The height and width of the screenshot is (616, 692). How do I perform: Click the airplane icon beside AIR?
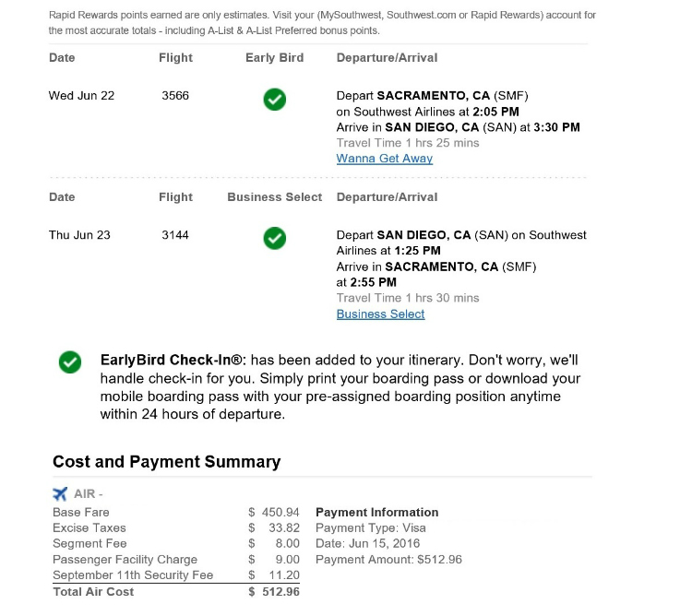pyautogui.click(x=61, y=494)
